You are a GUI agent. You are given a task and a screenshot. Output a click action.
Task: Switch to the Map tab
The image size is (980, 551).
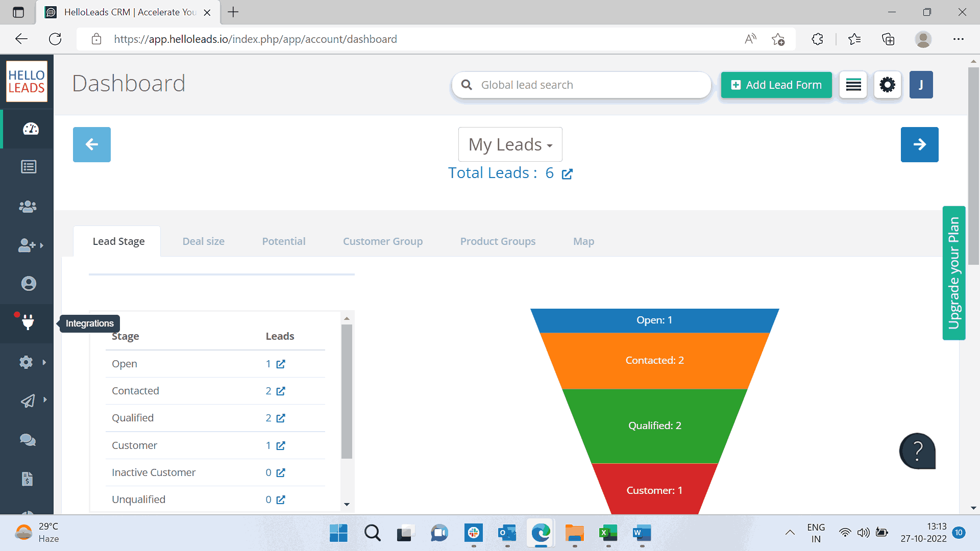tap(583, 241)
